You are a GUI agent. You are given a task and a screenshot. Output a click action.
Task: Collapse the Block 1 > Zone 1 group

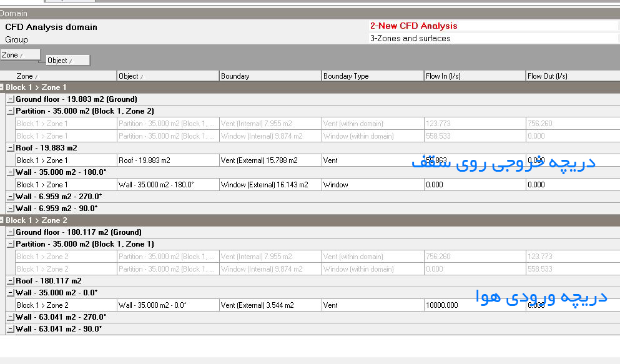(2, 87)
